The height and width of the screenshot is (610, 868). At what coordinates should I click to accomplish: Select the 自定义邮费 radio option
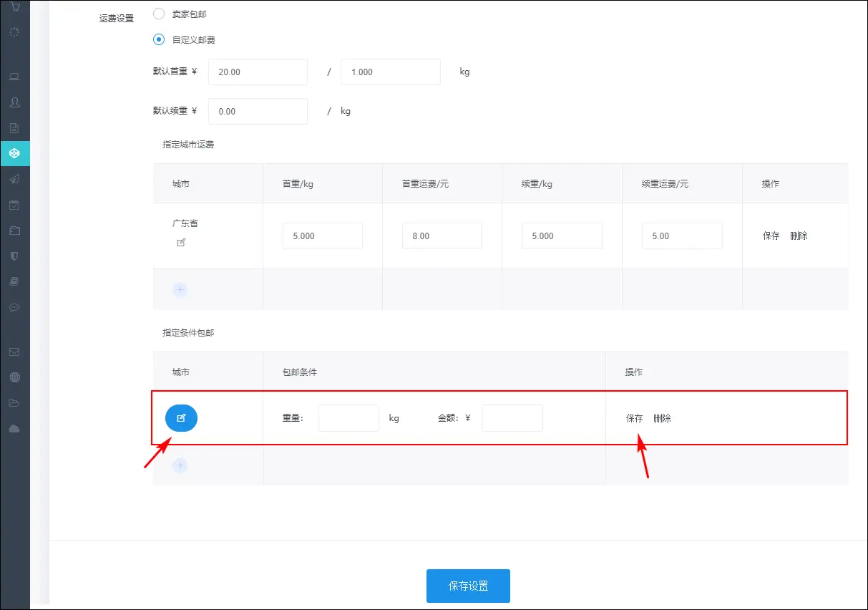(x=159, y=39)
